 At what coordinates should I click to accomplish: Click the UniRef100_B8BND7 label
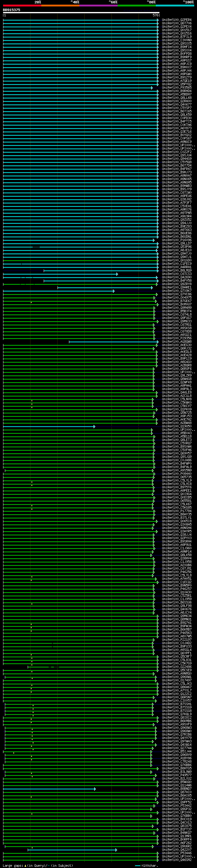pyautogui.click(x=177, y=789)
